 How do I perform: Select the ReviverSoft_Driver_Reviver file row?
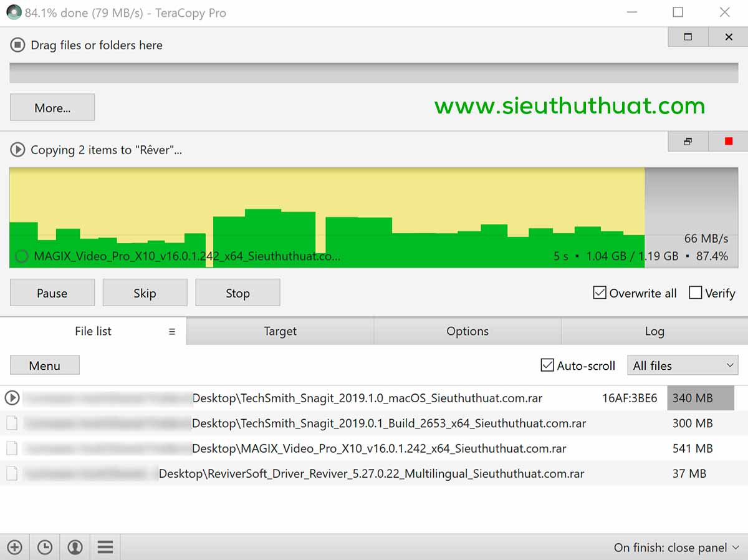374,474
